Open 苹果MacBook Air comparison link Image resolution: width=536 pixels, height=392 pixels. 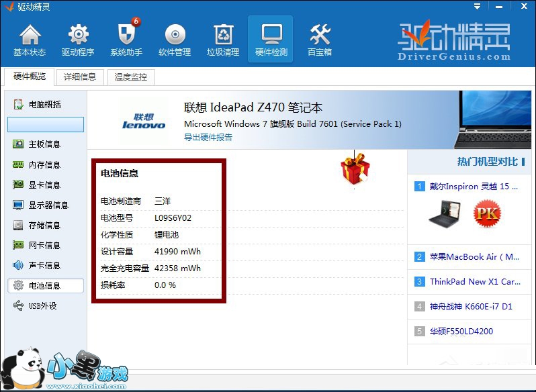(x=474, y=257)
